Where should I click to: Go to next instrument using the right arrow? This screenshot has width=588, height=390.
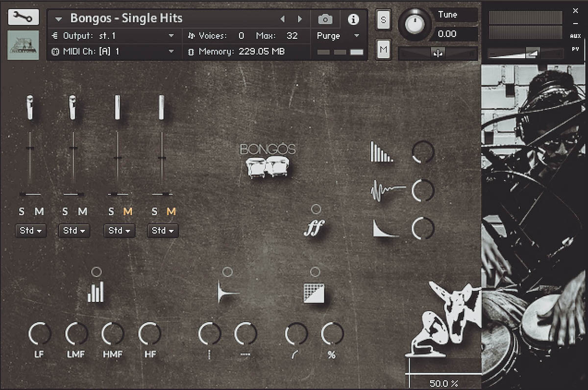click(x=300, y=19)
